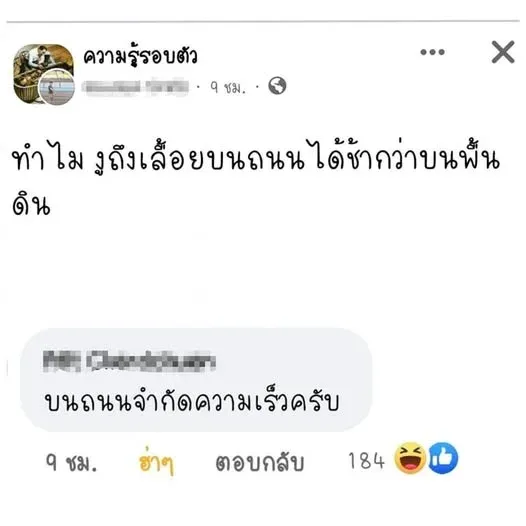View the 184 reactions count
The width and height of the screenshot is (526, 526).
366,460
